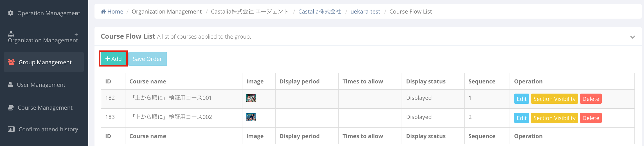Expand the Operation Management submenu

pyautogui.click(x=76, y=13)
